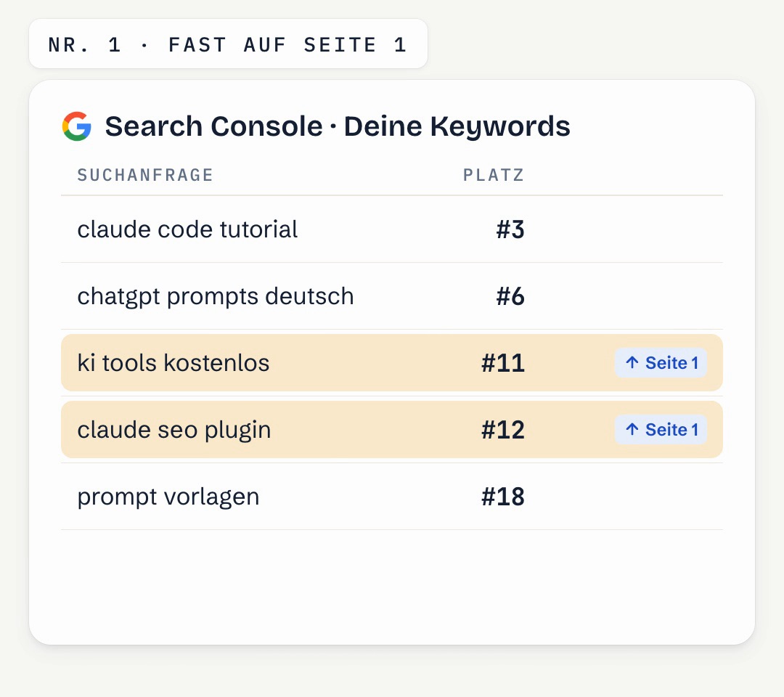Click the Google logo icon
Image resolution: width=784 pixels, height=697 pixels.
[x=76, y=126]
